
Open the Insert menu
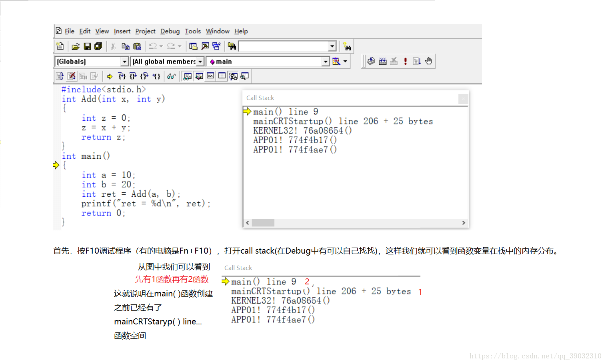tap(122, 31)
